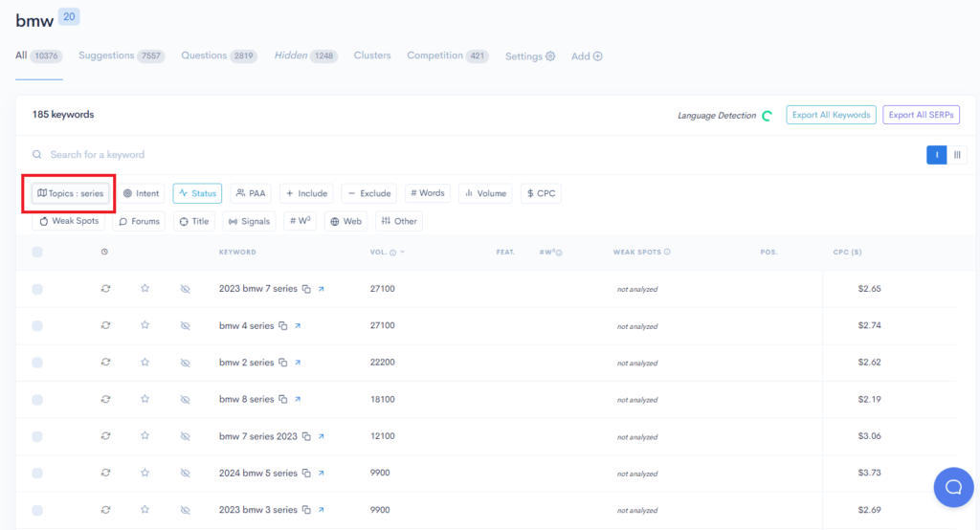Star the 'bmw 4 series' keyword
The height and width of the screenshot is (530, 980).
(145, 325)
